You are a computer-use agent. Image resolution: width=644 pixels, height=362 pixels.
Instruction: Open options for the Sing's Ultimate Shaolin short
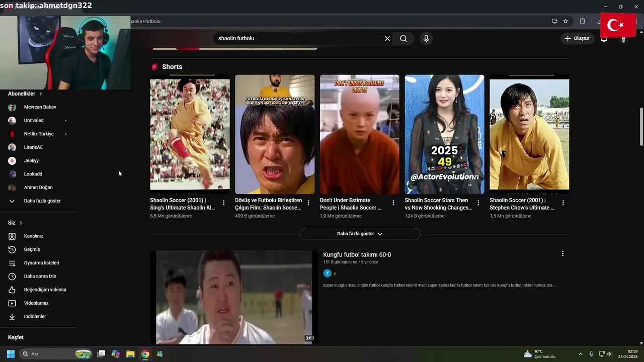pyautogui.click(x=223, y=203)
